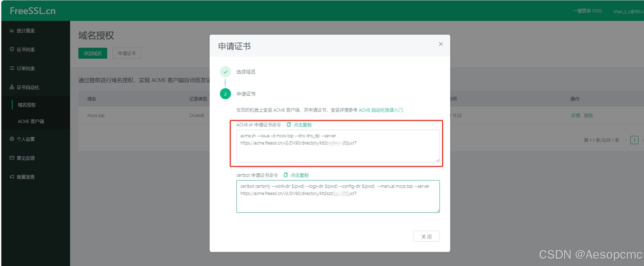Click copy icon beside certbot 申请证书命令
This screenshot has width=644, height=266.
click(x=286, y=175)
